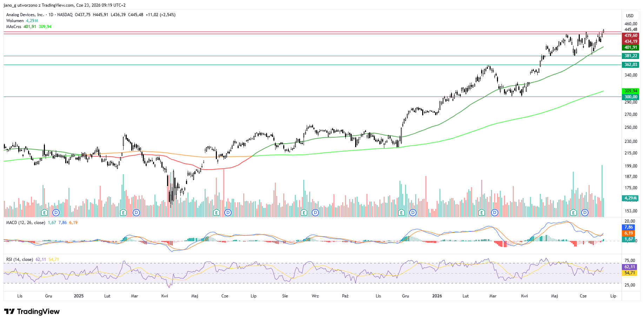Click the green 401,91 moving average label

pyautogui.click(x=631, y=47)
